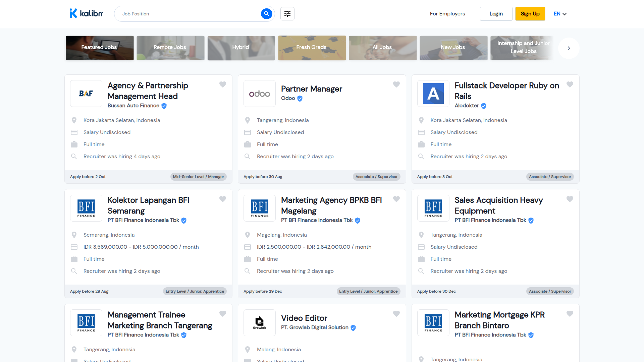
Task: Click Associate / Supervisor tag on Partner Manager
Action: [376, 177]
